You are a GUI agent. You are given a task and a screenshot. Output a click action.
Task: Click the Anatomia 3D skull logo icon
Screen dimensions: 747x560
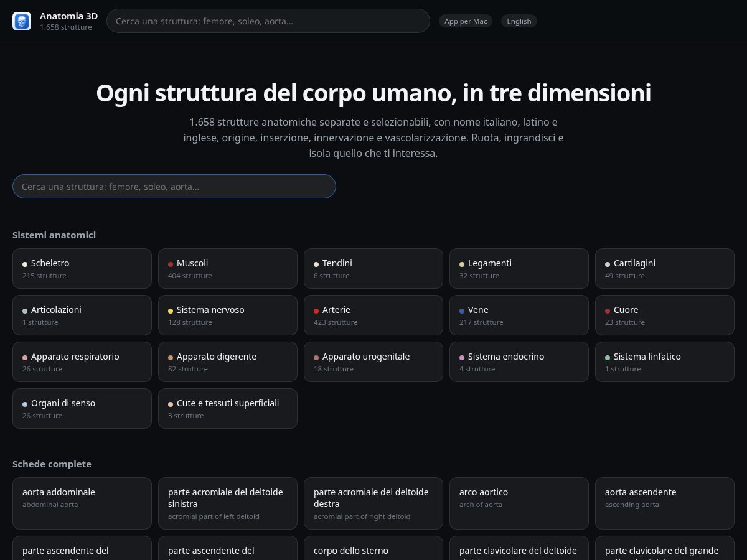22,21
